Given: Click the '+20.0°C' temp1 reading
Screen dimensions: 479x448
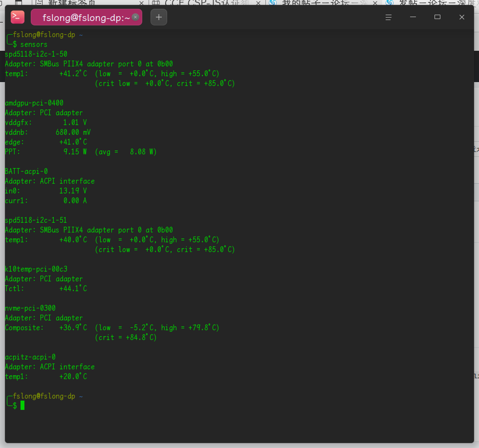Looking at the screenshot, I should (73, 377).
